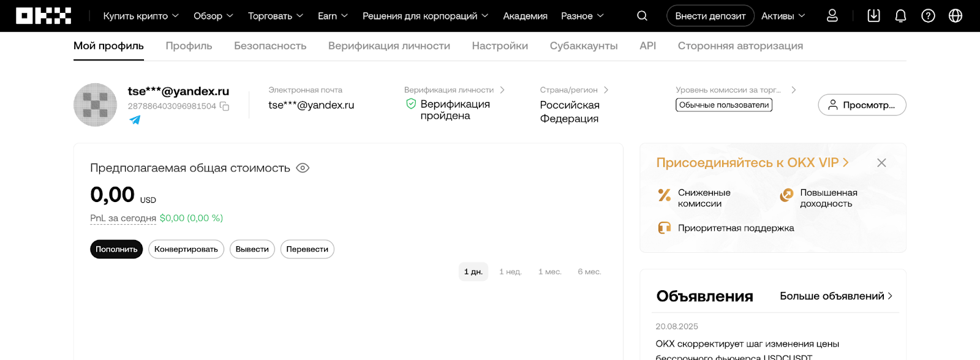Open the notifications bell
The image size is (980, 360).
coord(900,16)
